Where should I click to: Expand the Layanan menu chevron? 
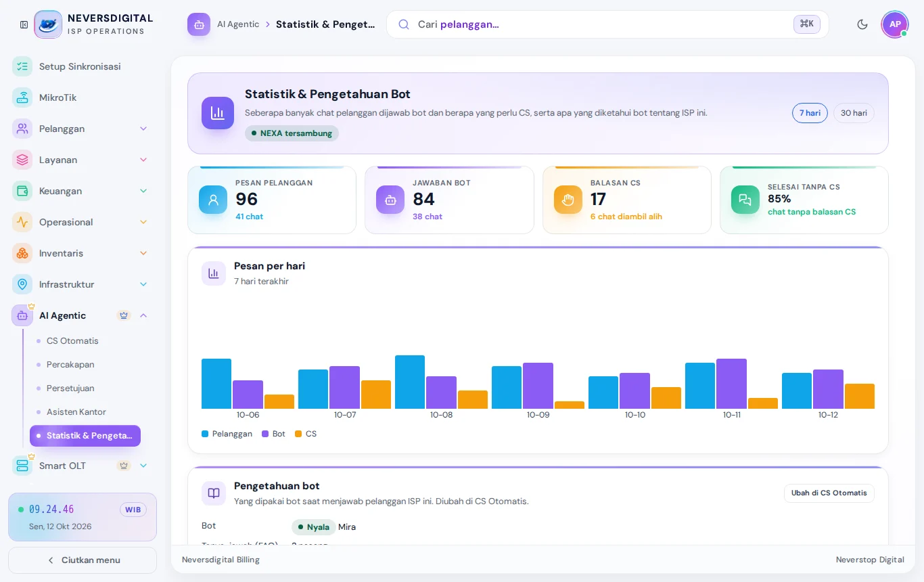pos(143,160)
